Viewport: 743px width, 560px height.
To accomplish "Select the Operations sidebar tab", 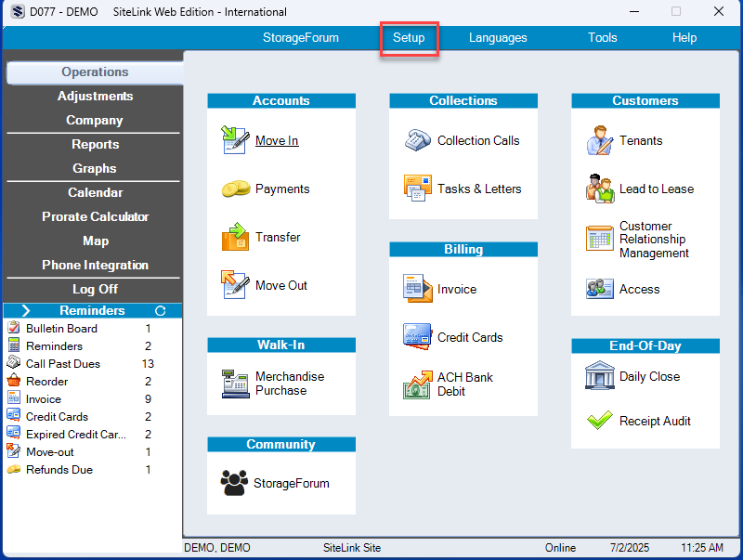I will 96,72.
